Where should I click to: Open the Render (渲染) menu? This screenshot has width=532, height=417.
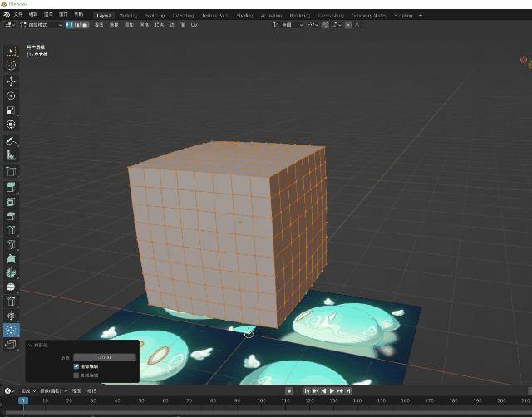(x=48, y=15)
